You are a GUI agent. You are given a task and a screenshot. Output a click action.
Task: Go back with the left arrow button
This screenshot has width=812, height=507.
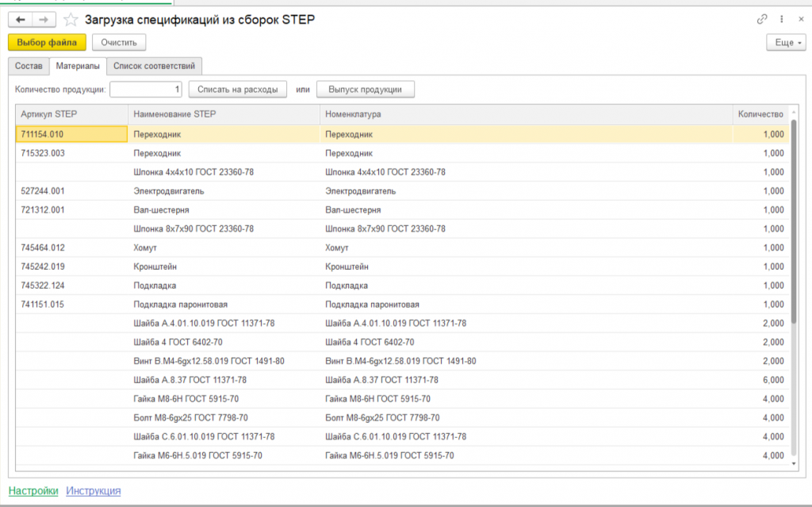point(20,20)
